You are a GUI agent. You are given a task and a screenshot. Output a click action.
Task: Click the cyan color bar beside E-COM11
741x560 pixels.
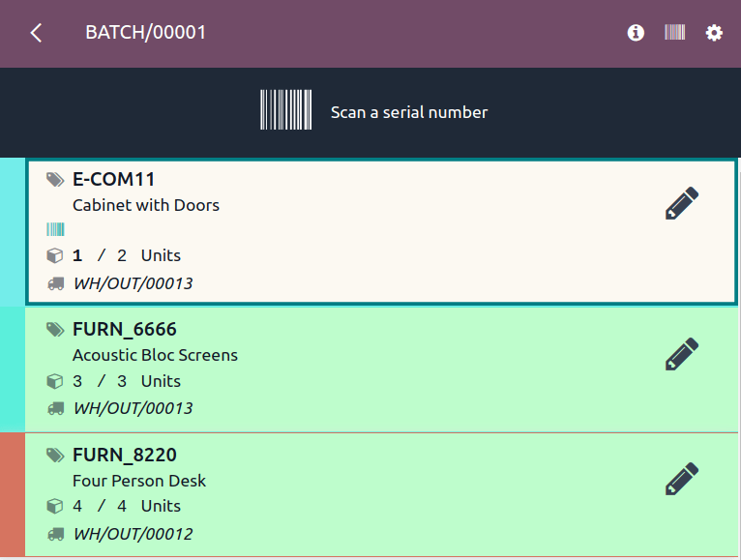click(x=13, y=232)
